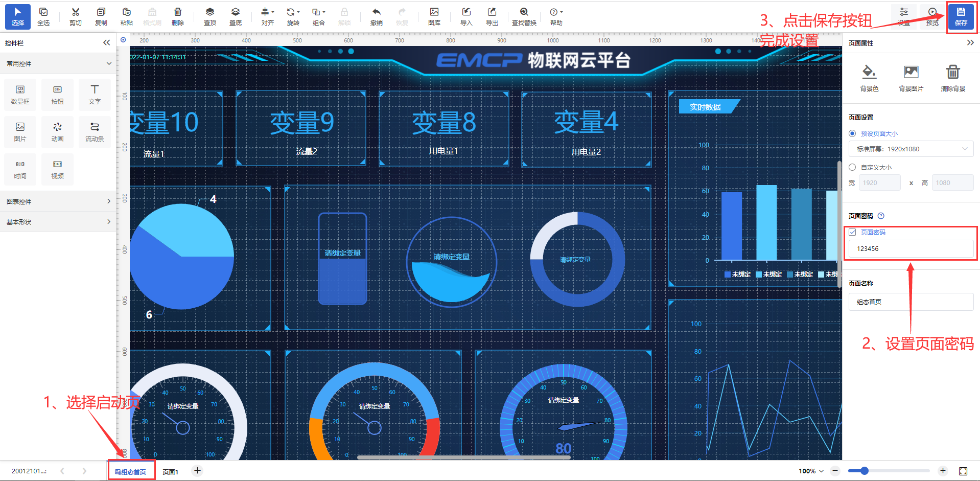Add a new page with plus button

pyautogui.click(x=198, y=471)
